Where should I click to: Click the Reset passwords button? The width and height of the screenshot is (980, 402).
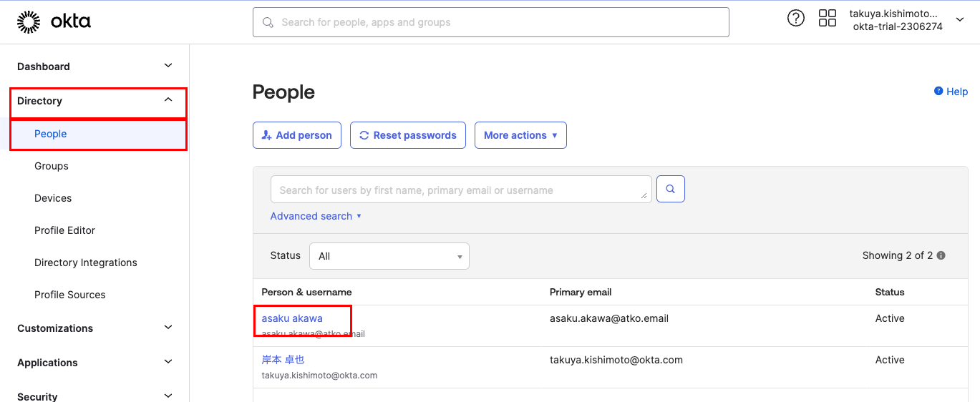pos(408,135)
